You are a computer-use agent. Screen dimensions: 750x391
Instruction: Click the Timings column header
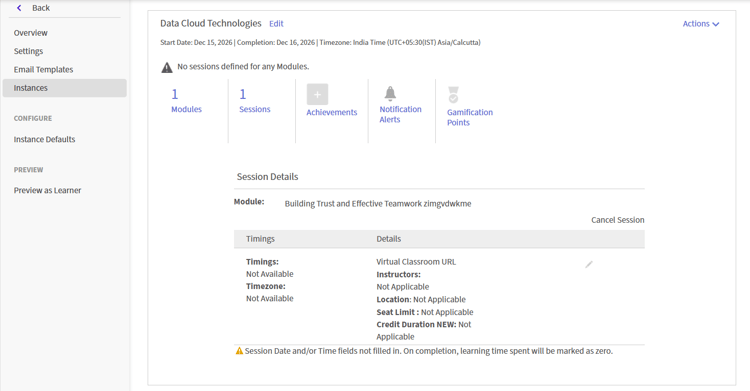coord(260,239)
